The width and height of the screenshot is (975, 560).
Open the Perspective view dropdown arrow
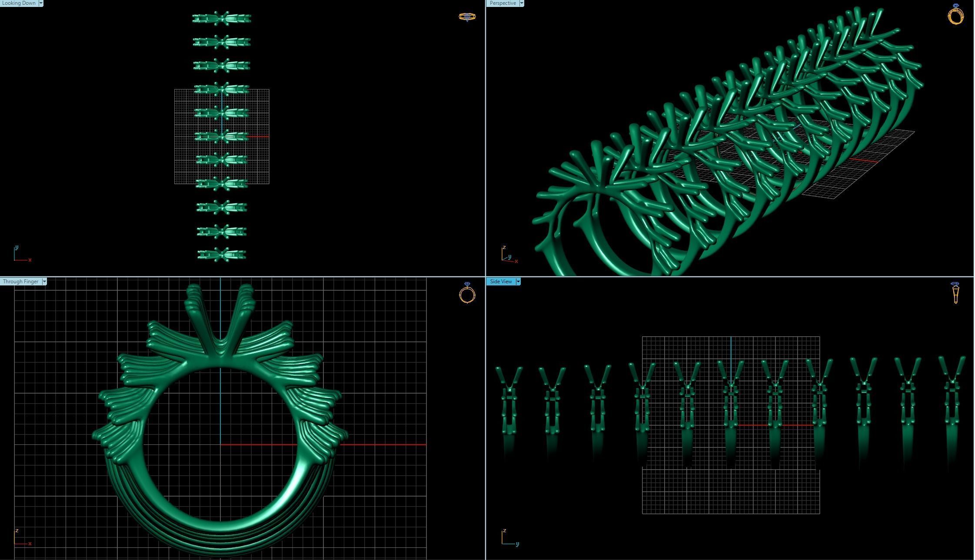(521, 3)
